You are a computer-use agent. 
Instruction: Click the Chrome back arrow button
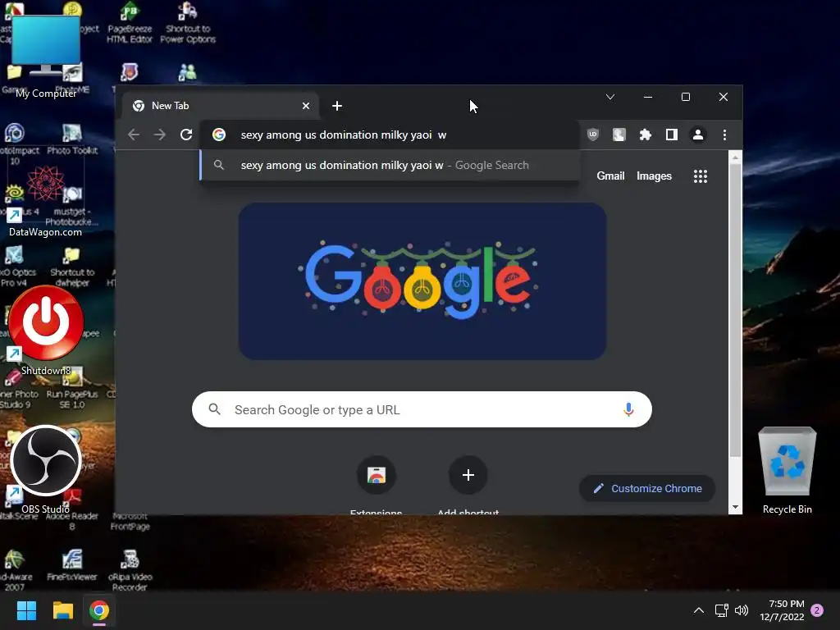point(134,135)
